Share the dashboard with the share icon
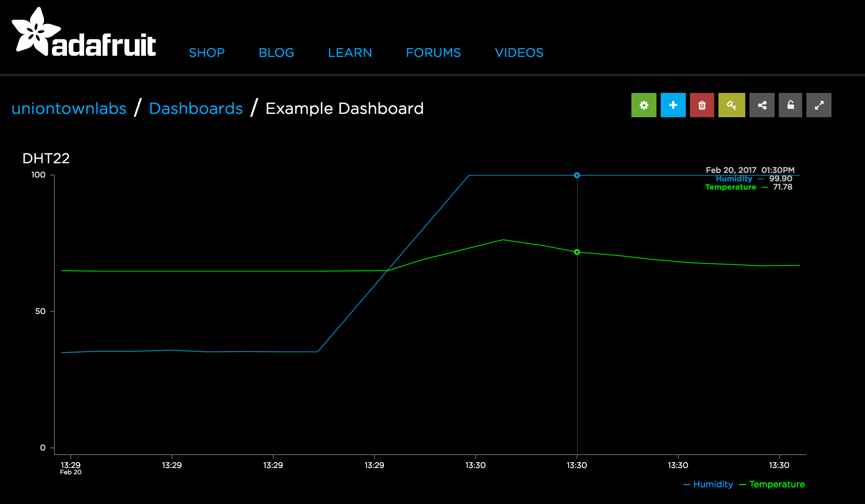The height and width of the screenshot is (504, 865). [x=761, y=105]
